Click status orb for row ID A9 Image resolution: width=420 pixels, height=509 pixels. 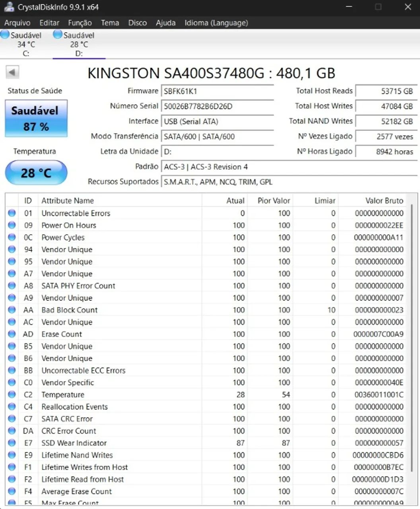tap(12, 298)
